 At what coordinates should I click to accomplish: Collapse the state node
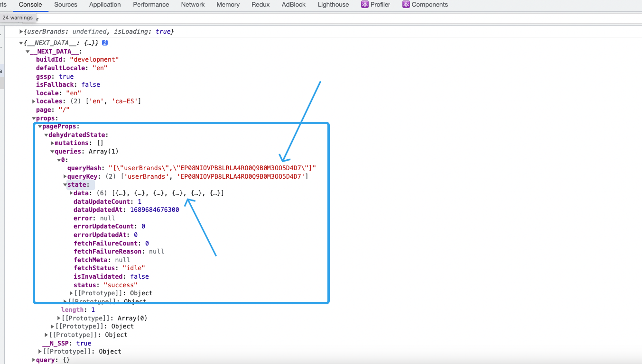tap(65, 185)
